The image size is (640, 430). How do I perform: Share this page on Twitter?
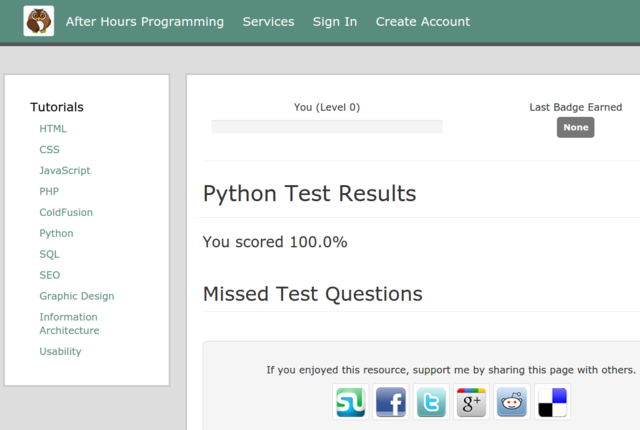coord(431,401)
